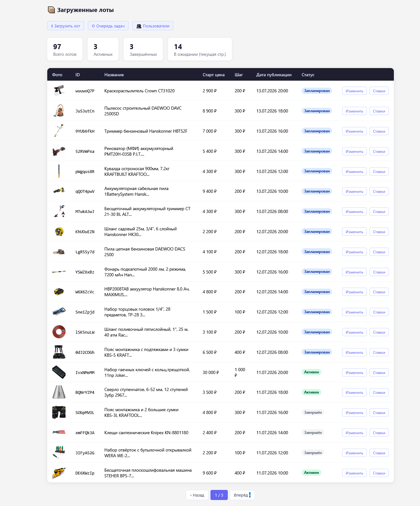This screenshot has height=506, width=420.
Task: Open the red garden hose thumbnail
Action: coord(59,332)
